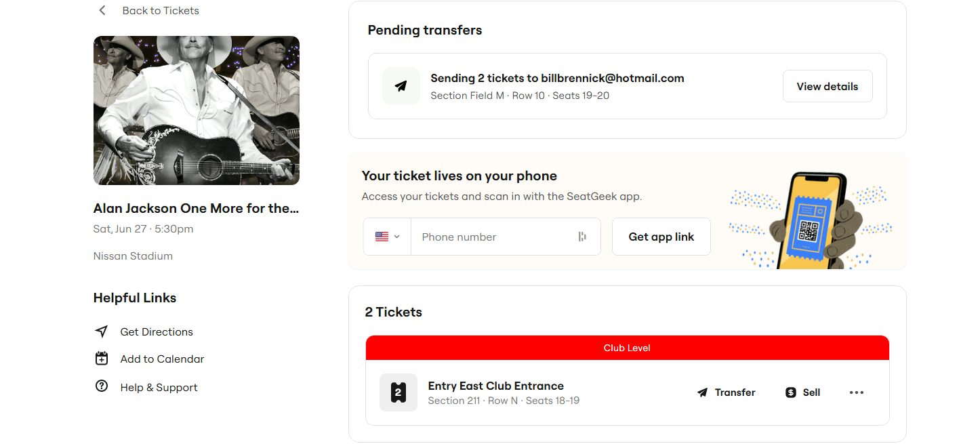Go back to Tickets
Viewport: 980px width, 444px height.
pos(161,10)
